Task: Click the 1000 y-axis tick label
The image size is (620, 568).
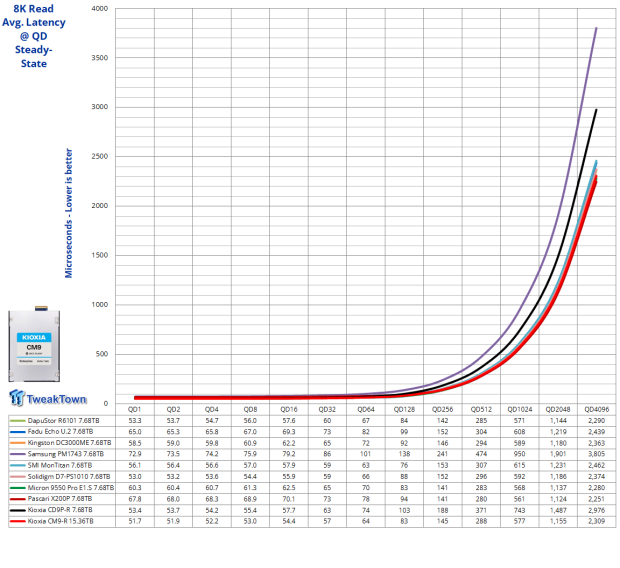Action: pos(100,305)
